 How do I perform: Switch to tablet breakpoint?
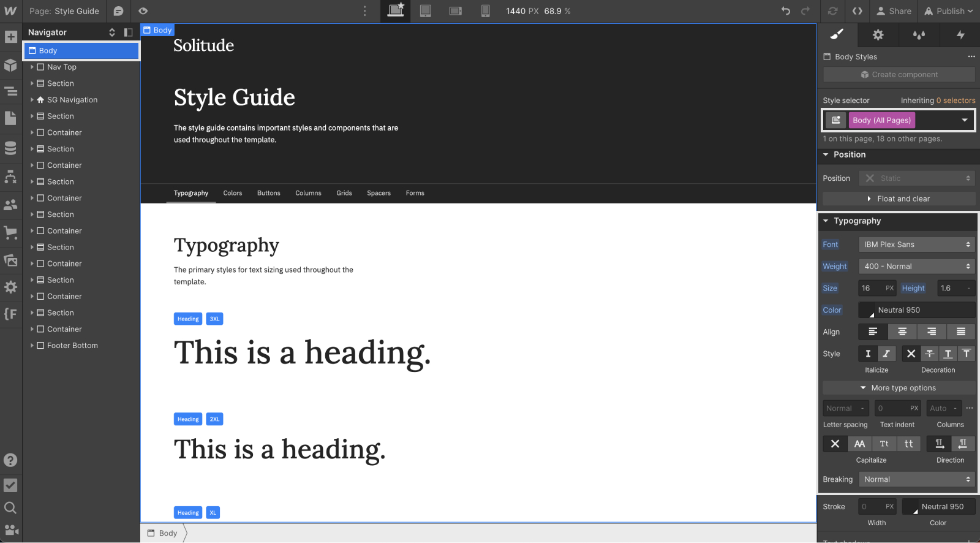pyautogui.click(x=426, y=11)
